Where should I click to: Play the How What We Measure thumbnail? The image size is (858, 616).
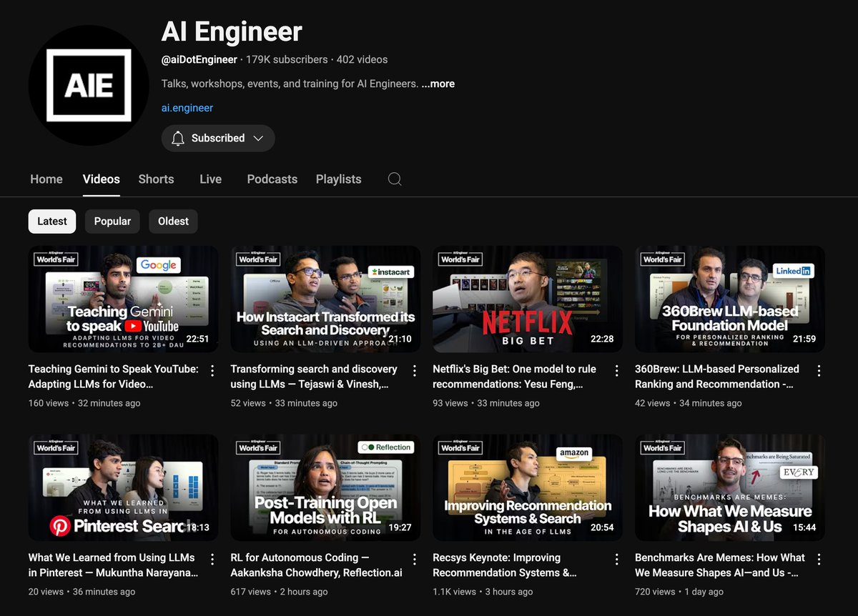pyautogui.click(x=730, y=487)
